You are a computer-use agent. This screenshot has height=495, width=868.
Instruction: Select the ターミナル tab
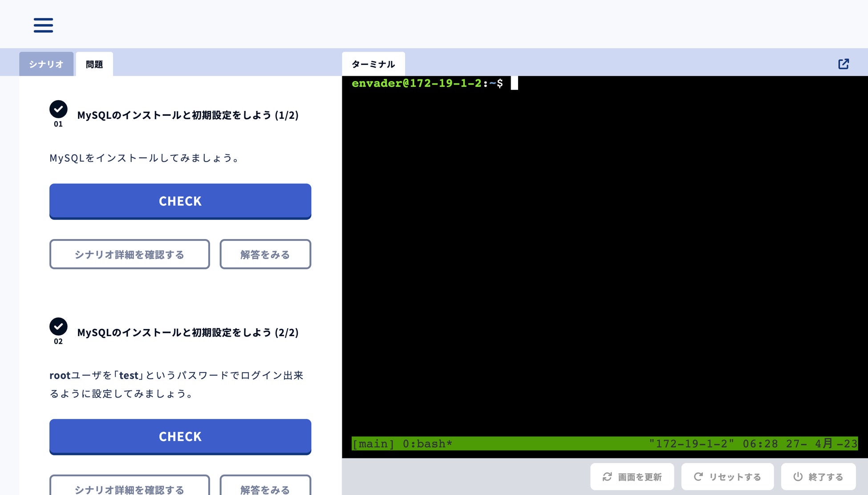click(x=373, y=64)
